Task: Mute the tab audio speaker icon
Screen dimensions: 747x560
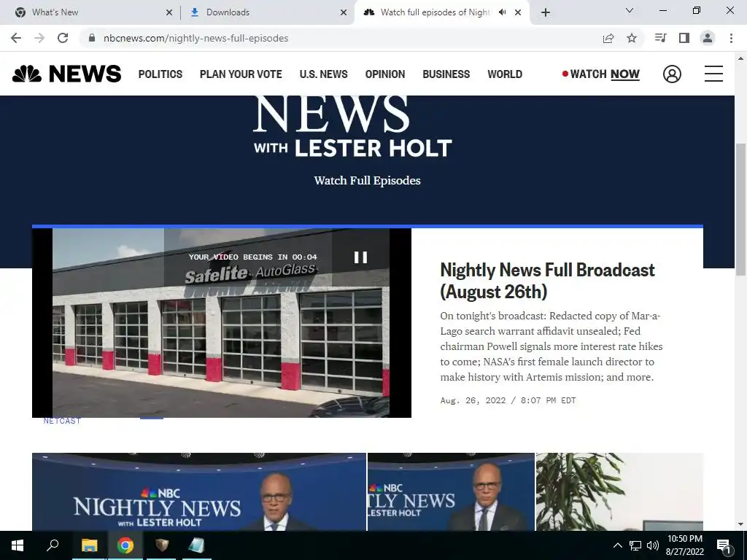Action: pos(502,12)
